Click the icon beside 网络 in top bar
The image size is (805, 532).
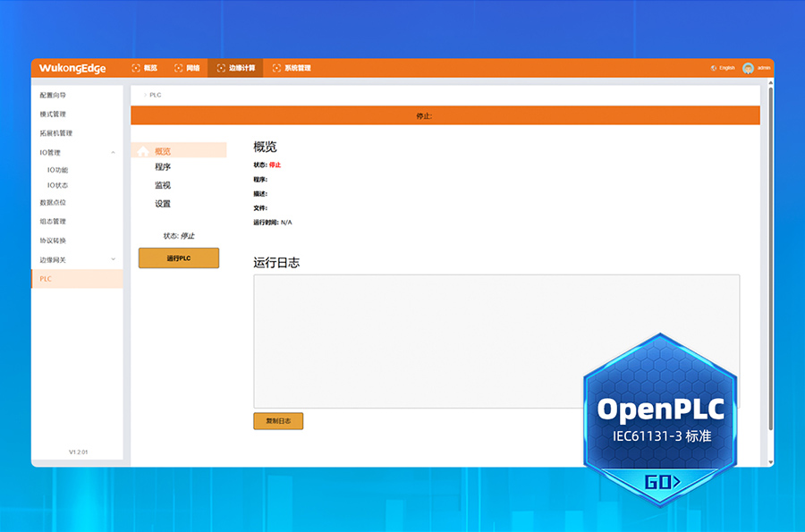pyautogui.click(x=179, y=68)
